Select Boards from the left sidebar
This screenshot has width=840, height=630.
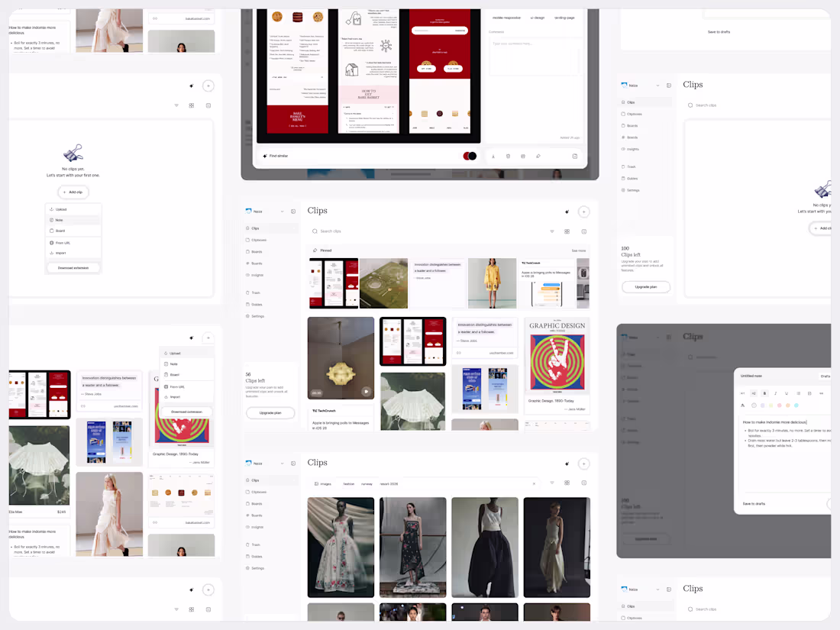[258, 252]
